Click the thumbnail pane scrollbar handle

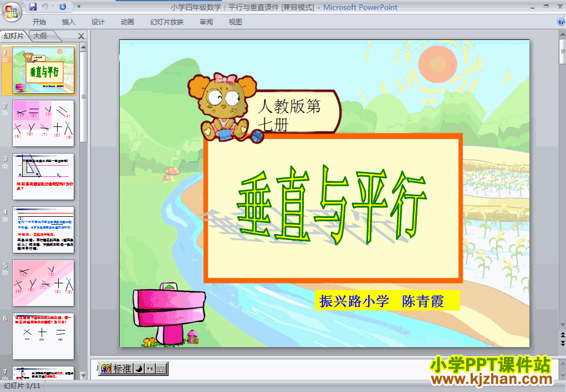[83, 96]
